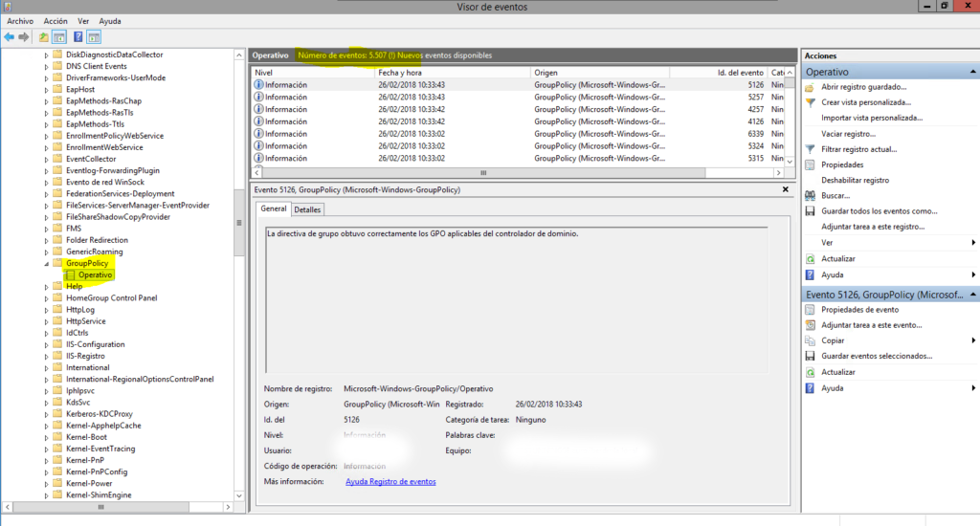This screenshot has width=980, height=526.
Task: Click the GroupPolicy folder icon in tree
Action: click(x=57, y=263)
